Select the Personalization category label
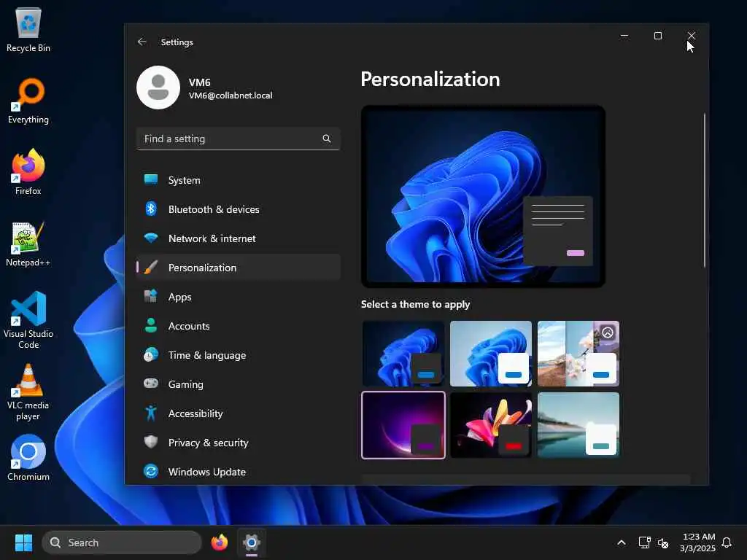 202,268
